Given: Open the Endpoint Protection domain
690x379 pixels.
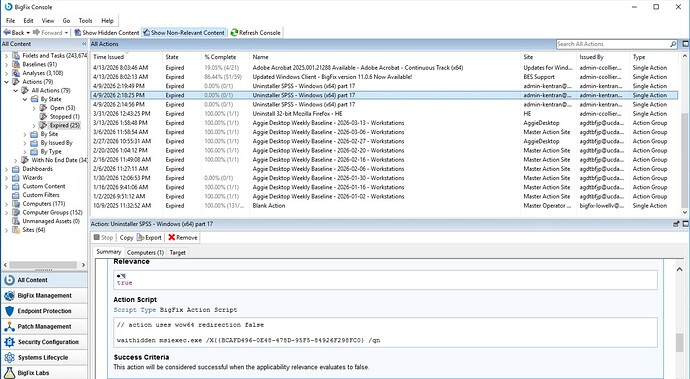Looking at the screenshot, I should (44, 311).
